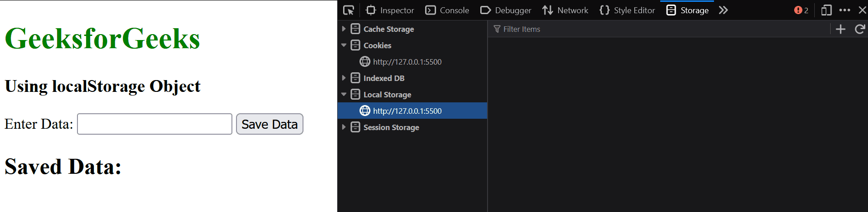The width and height of the screenshot is (868, 212).
Task: Click the add item plus icon
Action: point(841,29)
